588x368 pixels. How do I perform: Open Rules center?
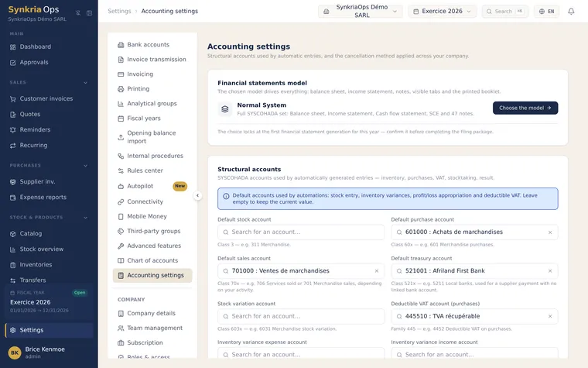(152, 170)
